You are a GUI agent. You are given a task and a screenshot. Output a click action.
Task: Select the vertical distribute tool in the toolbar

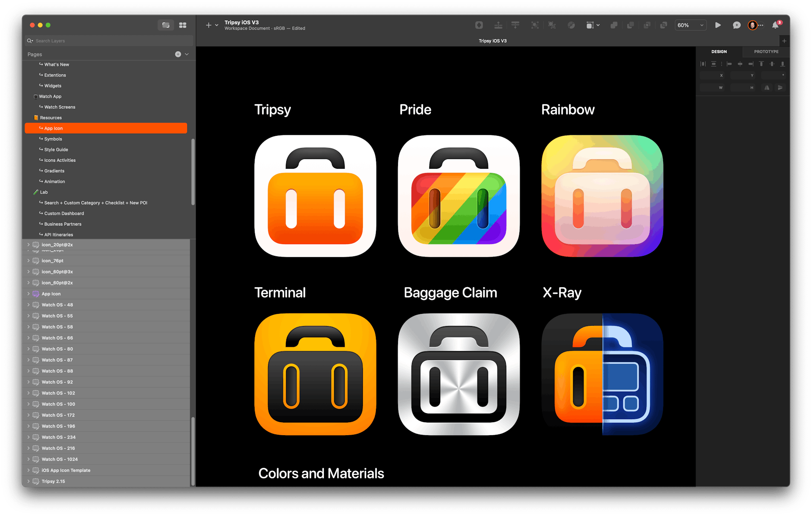pos(515,25)
